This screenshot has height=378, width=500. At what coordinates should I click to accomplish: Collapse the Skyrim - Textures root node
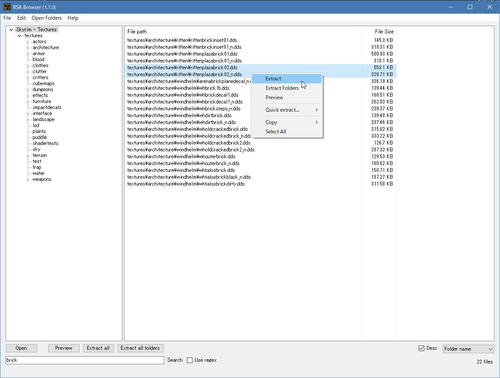tap(11, 30)
